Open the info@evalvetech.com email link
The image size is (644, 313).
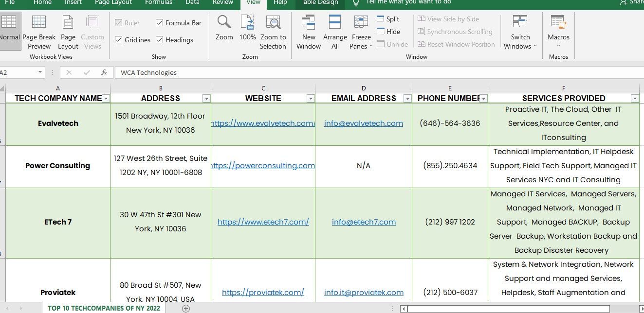tap(364, 123)
